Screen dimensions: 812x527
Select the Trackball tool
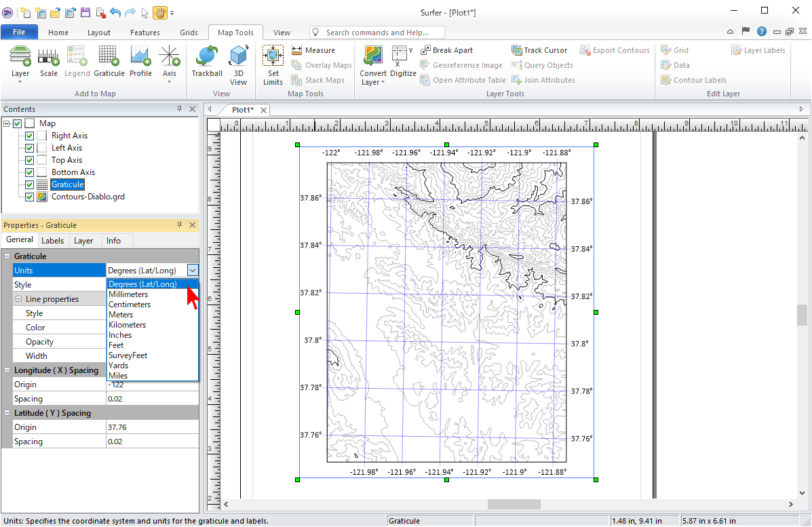(207, 61)
